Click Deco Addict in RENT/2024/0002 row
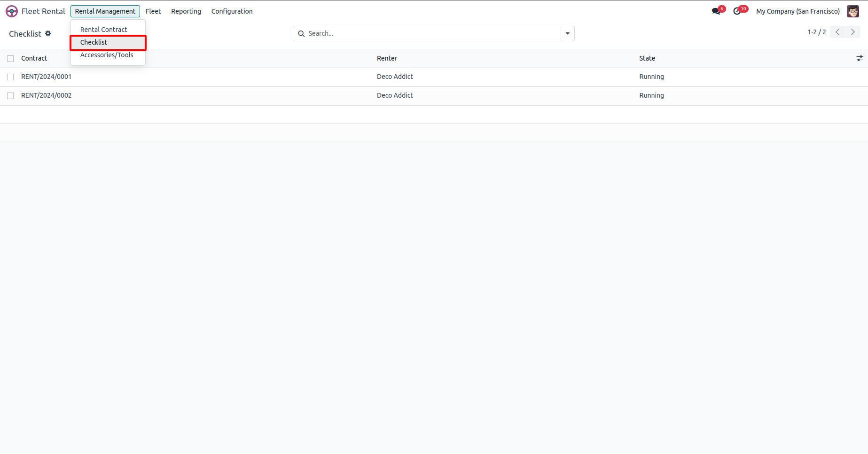The image size is (868, 454). click(395, 95)
